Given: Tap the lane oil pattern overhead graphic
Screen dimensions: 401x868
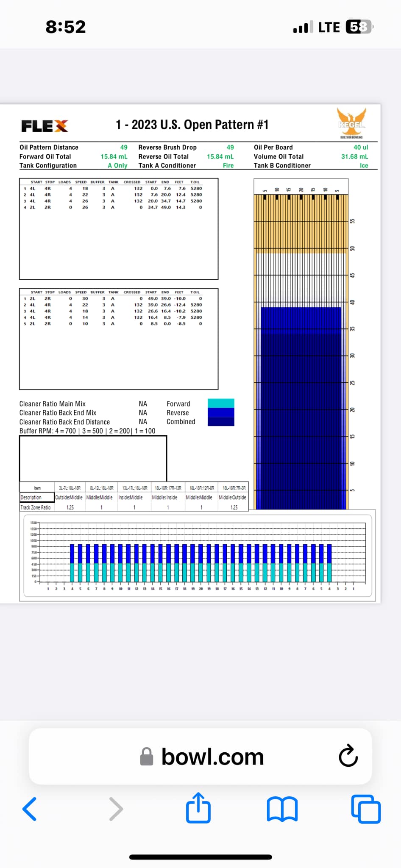Looking at the screenshot, I should [301, 348].
